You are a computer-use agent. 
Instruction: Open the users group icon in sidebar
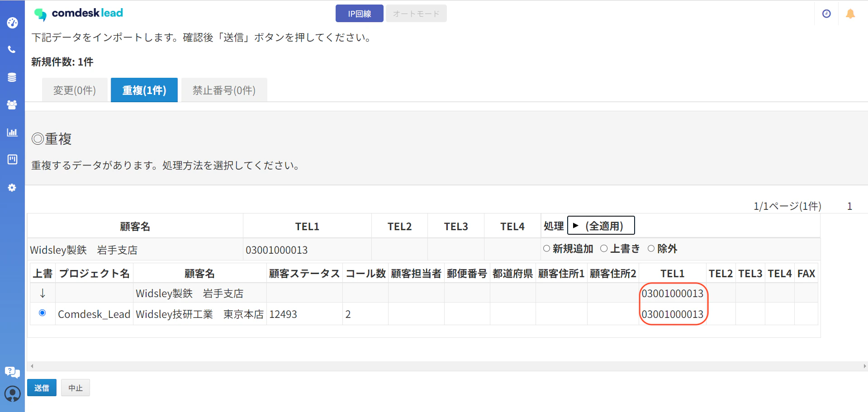[12, 104]
